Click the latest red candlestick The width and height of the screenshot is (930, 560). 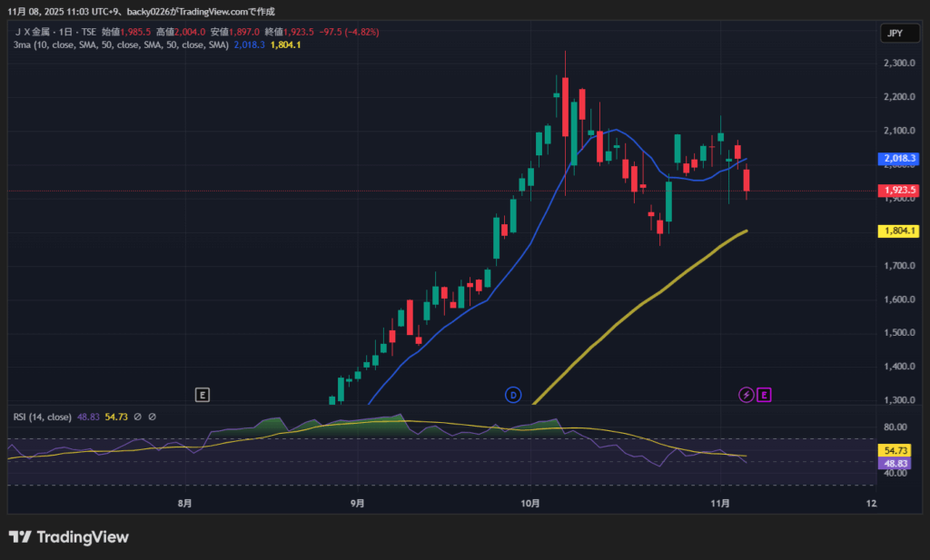(x=747, y=173)
